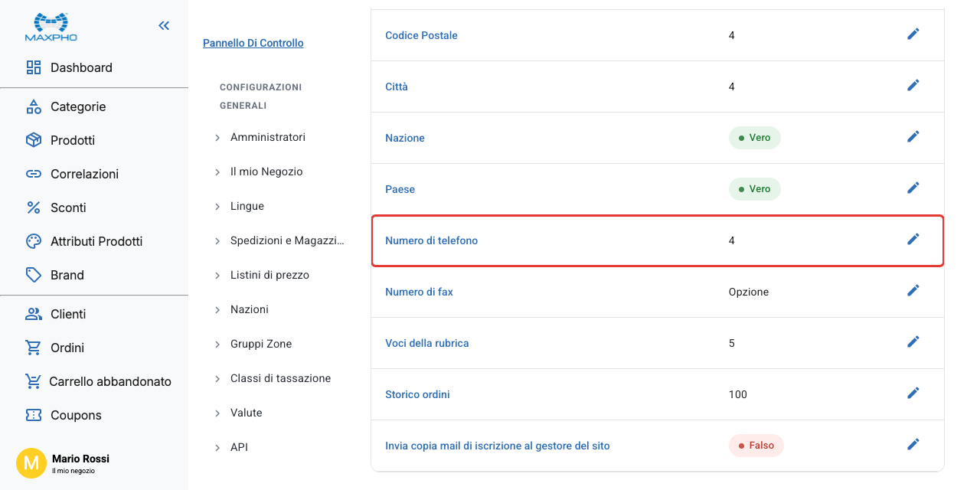Image resolution: width=980 pixels, height=490 pixels.
Task: Click the Numero di telefono setting name
Action: coord(431,240)
